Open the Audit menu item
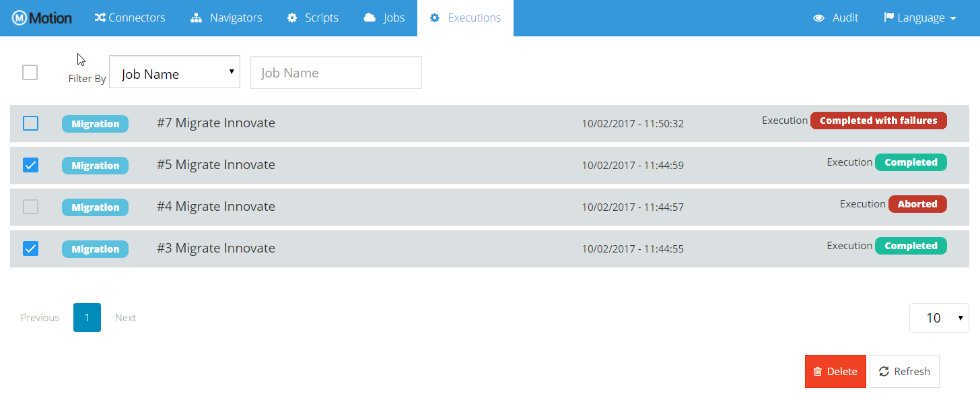The height and width of the screenshot is (400, 980). click(836, 18)
